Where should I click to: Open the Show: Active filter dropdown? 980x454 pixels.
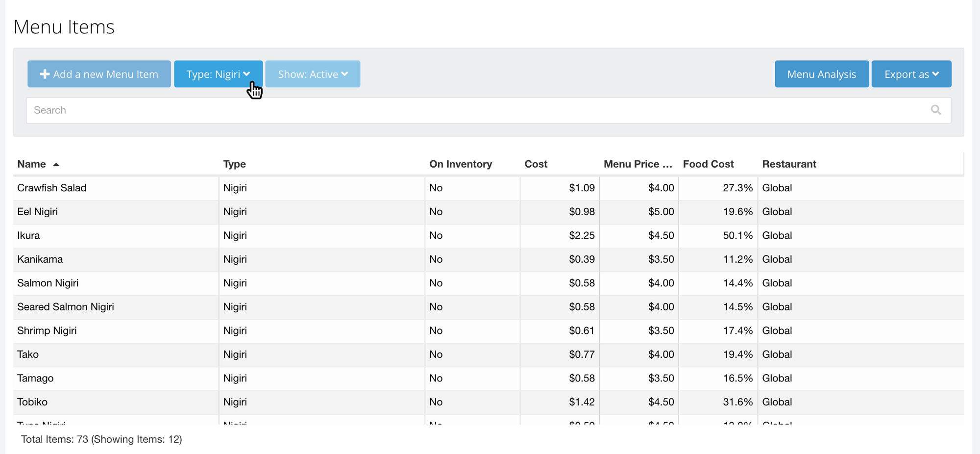(313, 74)
